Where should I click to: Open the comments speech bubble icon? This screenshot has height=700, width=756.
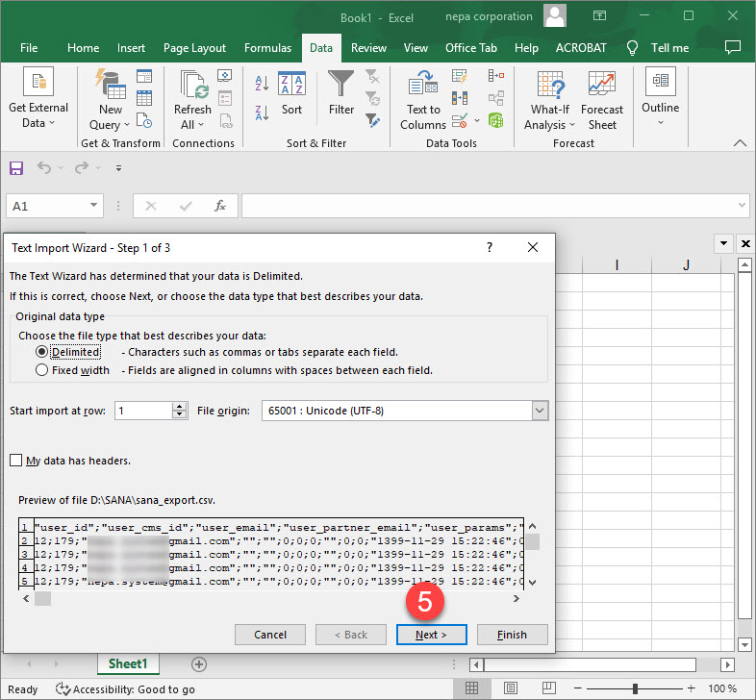click(x=732, y=47)
